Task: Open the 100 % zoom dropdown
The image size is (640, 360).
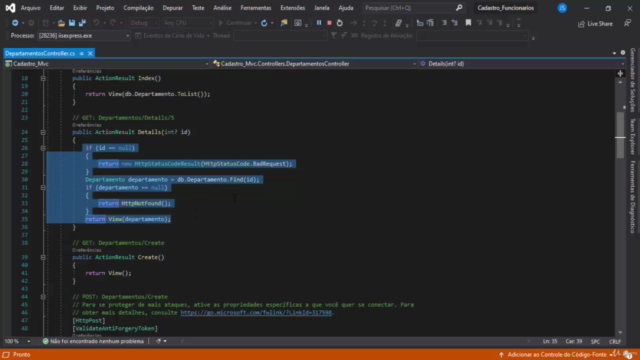Action: [x=17, y=341]
